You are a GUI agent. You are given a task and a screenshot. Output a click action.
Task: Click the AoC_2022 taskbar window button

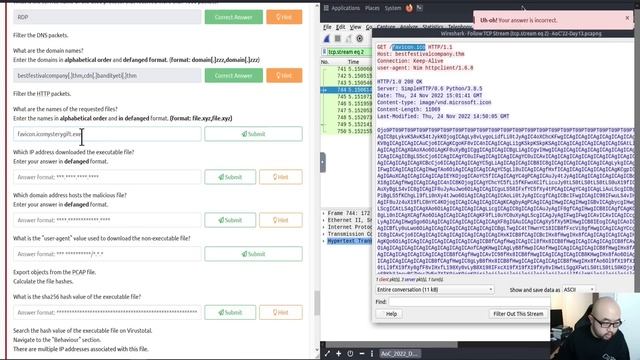point(399,353)
